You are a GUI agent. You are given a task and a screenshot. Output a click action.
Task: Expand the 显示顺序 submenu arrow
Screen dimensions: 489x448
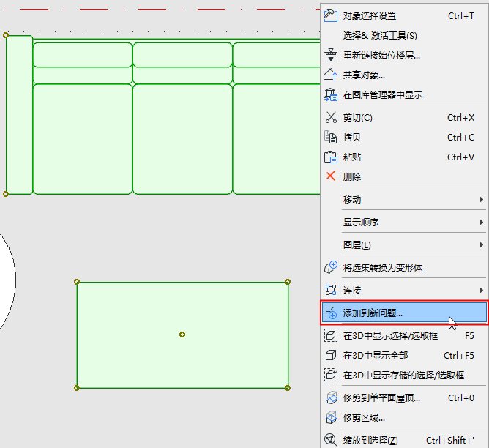click(x=482, y=222)
